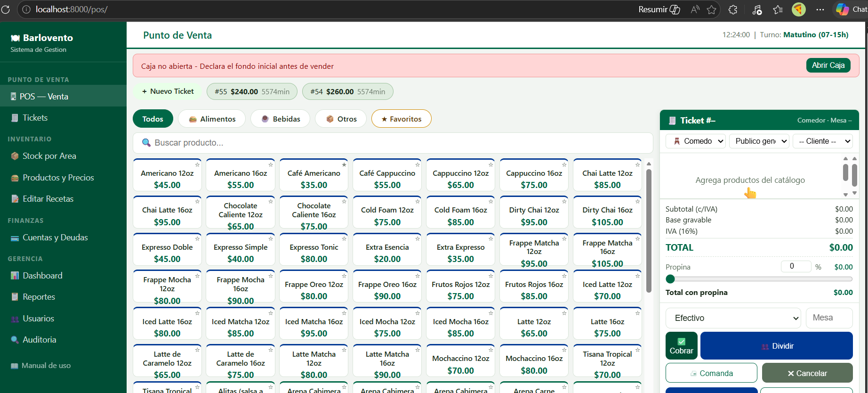868x393 pixels.
Task: Toggle favorite star on Americano 12oz
Action: click(x=197, y=165)
